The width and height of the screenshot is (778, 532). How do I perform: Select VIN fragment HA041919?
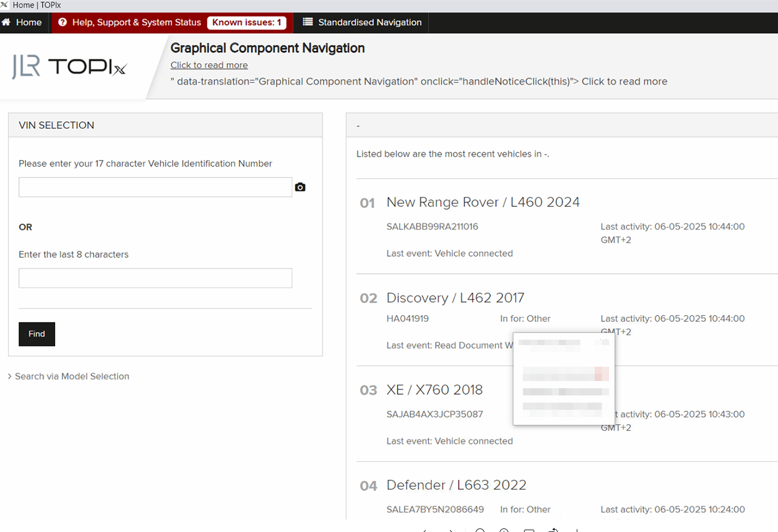click(x=408, y=319)
